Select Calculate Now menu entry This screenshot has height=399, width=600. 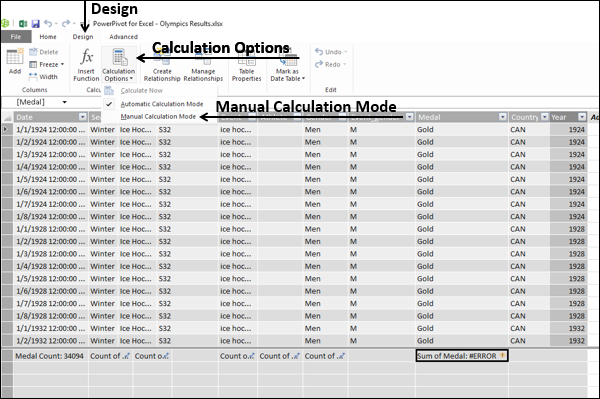[160, 91]
